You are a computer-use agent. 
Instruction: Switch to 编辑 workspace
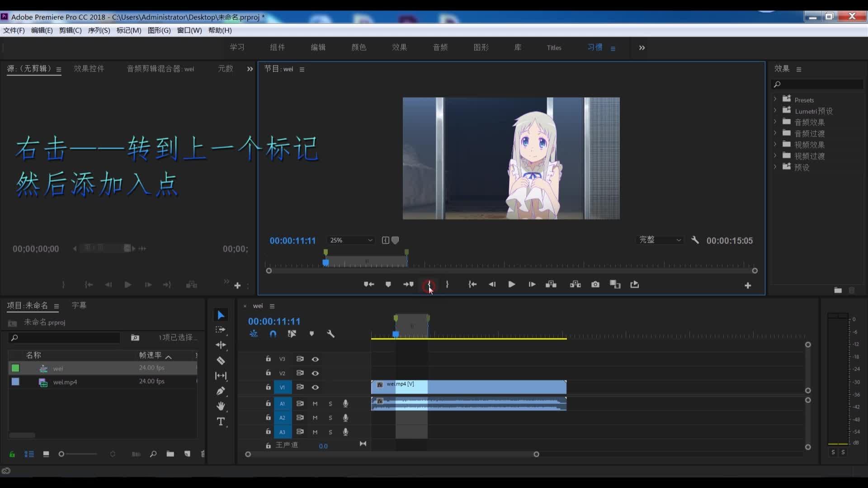(318, 47)
